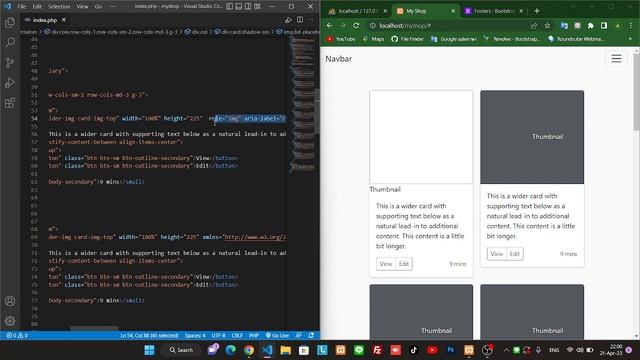Reload the My Shop page in Chrome
Viewport: 640px width, 360px height.
(356, 25)
